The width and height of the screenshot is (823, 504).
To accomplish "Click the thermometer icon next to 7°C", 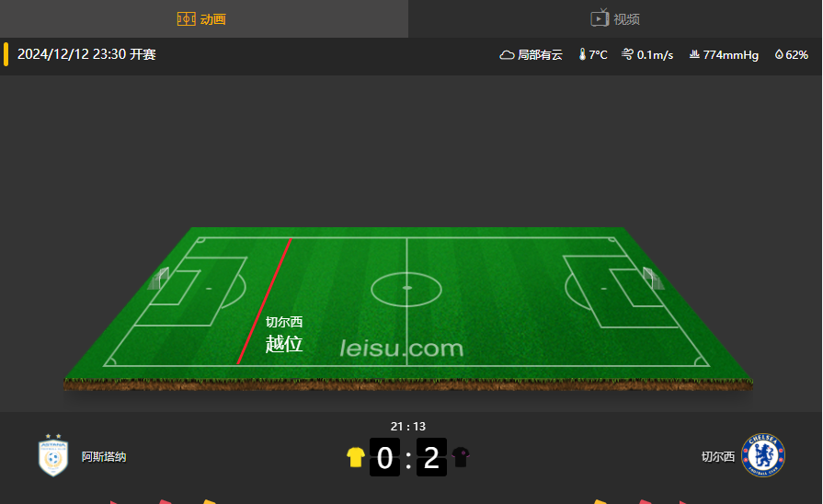I will point(582,54).
